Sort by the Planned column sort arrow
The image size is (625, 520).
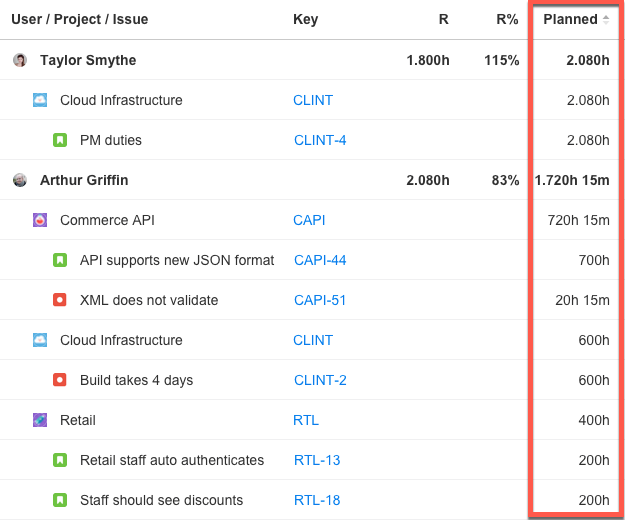tap(605, 20)
